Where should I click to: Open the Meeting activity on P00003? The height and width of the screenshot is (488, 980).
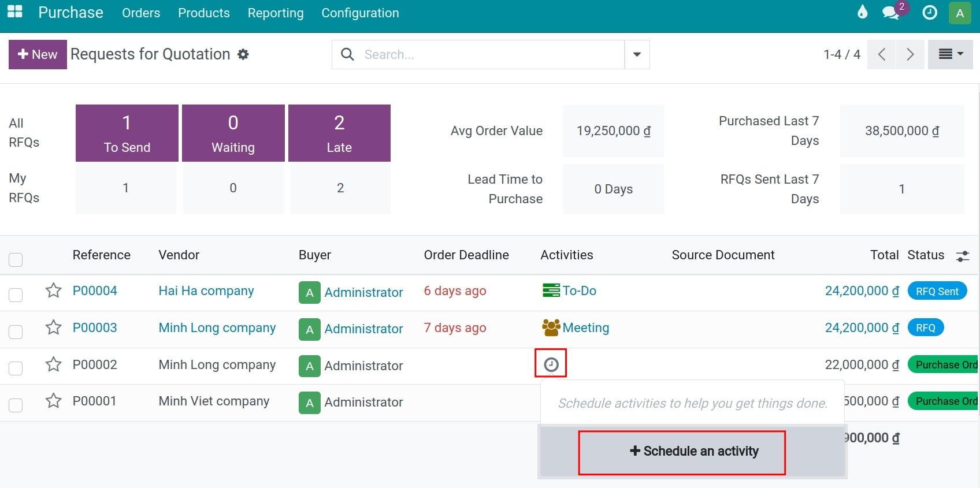click(x=576, y=327)
